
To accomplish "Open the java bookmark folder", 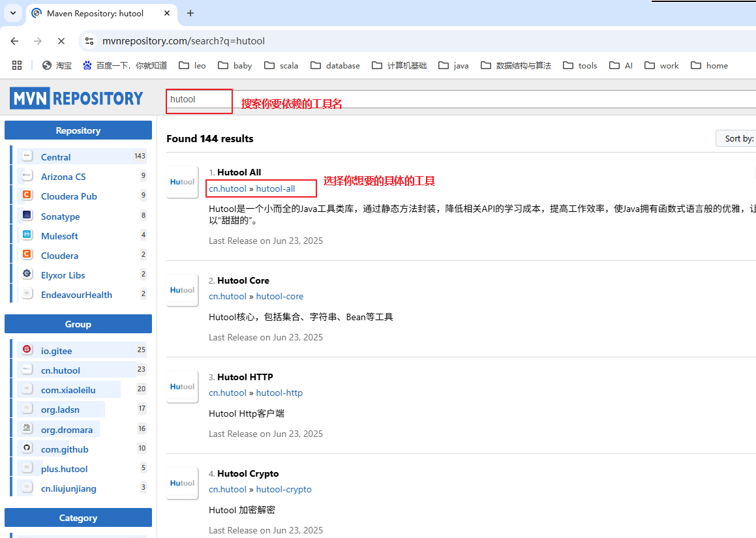I will (454, 66).
